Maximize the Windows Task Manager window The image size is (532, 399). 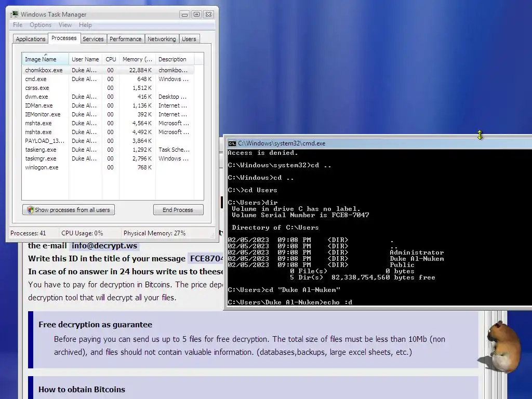click(x=196, y=14)
